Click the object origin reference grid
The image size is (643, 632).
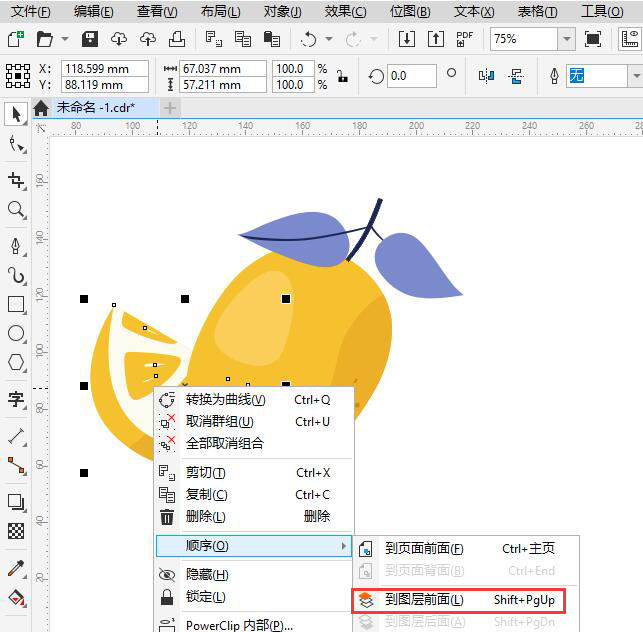tap(18, 76)
